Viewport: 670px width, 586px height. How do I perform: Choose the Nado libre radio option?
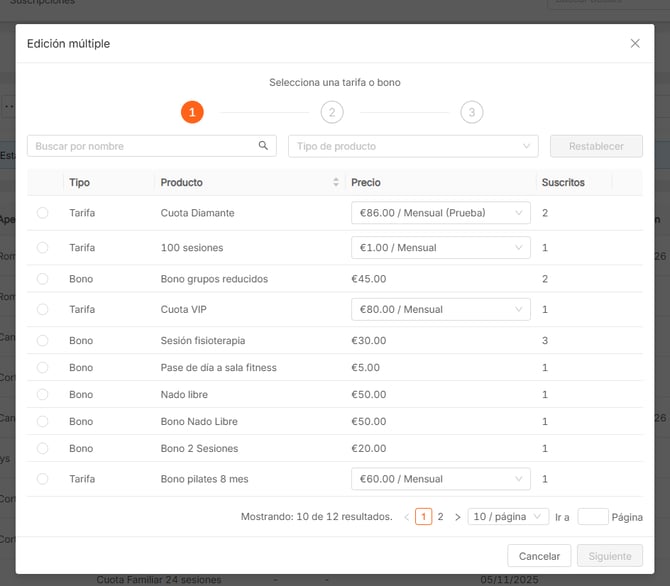pyautogui.click(x=42, y=395)
